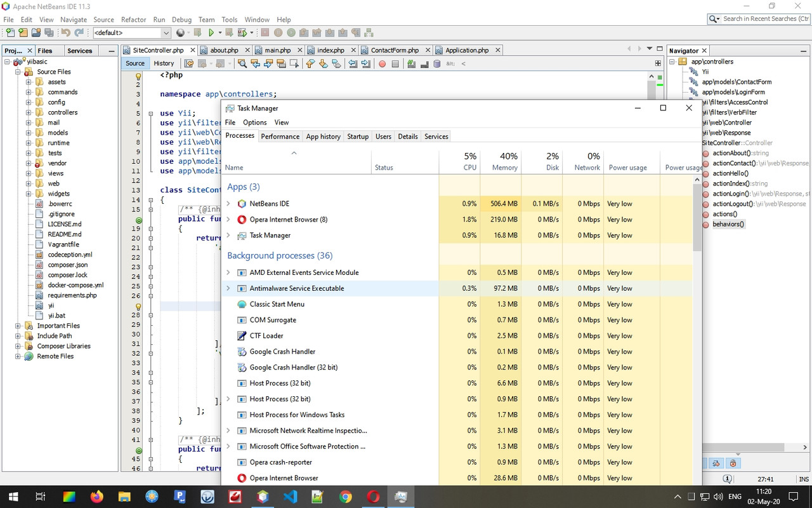This screenshot has height=508, width=812.
Task: Expand the controllers folder in Projects tree
Action: 29,112
